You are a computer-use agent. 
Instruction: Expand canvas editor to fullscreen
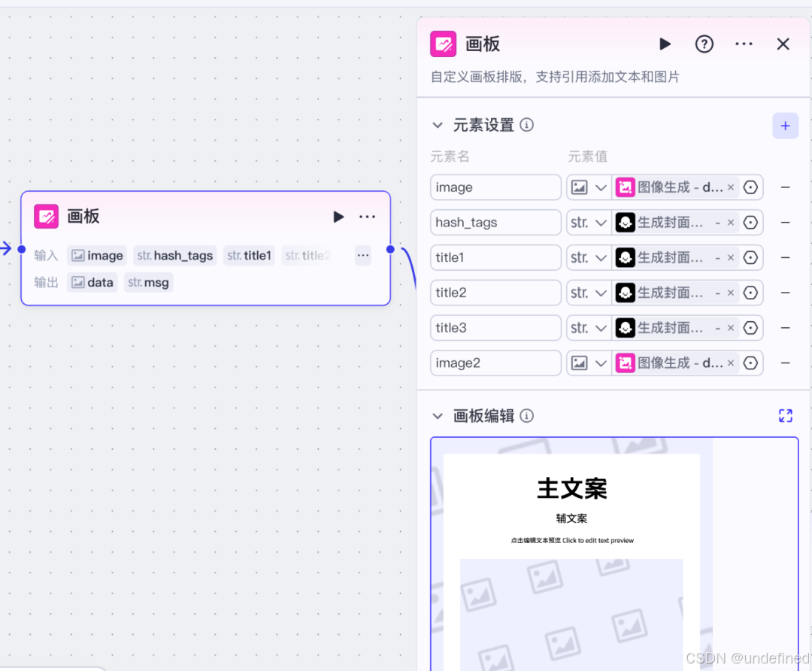pyautogui.click(x=785, y=415)
